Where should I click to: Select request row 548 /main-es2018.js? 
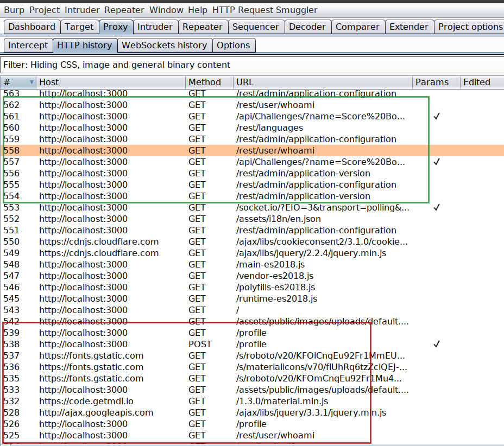[x=252, y=265]
